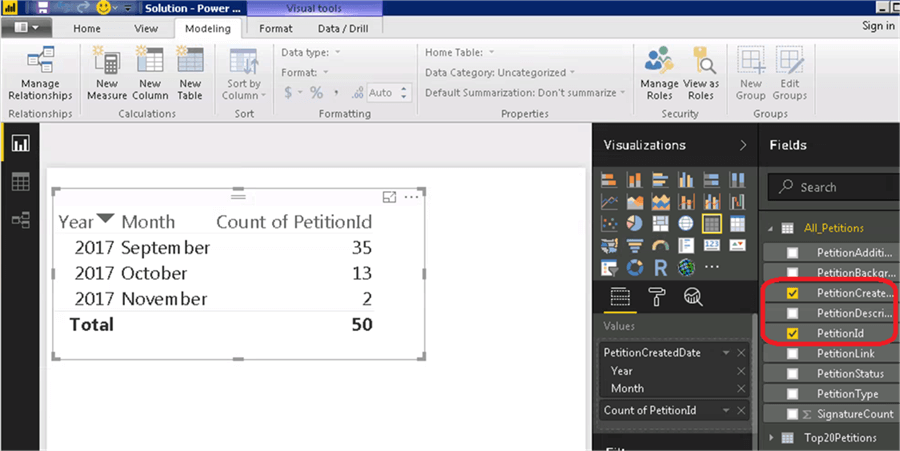Select the Stacked bar chart visualization
The height and width of the screenshot is (451, 900).
pyautogui.click(x=609, y=180)
